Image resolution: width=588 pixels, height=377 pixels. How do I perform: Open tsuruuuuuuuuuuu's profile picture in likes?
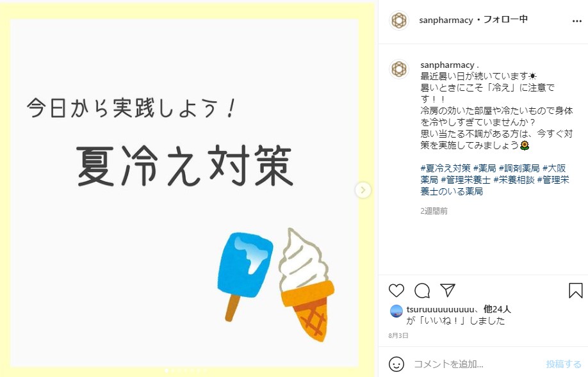(x=396, y=311)
